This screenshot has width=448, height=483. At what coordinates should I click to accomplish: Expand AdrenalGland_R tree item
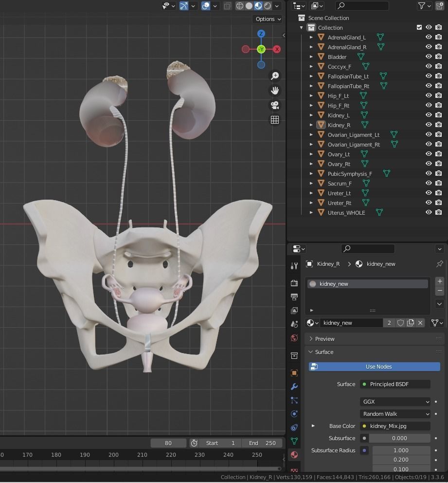311,47
